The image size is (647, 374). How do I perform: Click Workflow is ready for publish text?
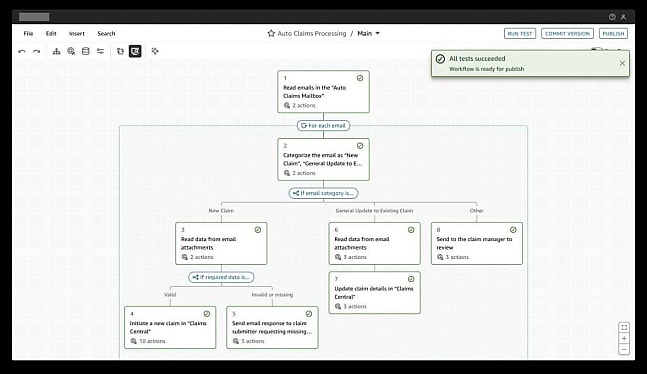point(486,69)
